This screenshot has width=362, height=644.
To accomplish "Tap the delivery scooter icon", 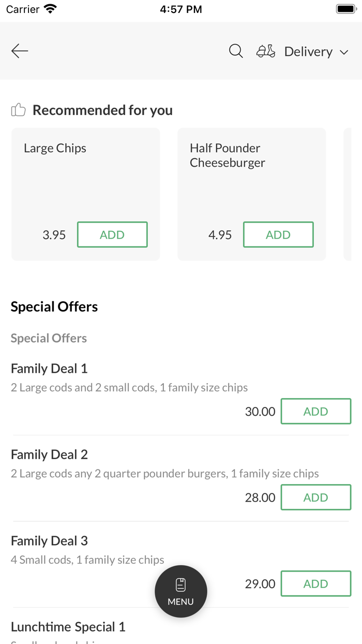I will click(x=266, y=51).
